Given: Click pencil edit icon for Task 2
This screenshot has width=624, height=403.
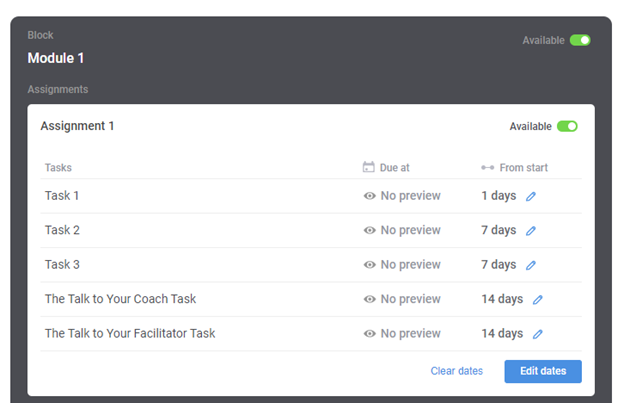Looking at the screenshot, I should [x=531, y=231].
